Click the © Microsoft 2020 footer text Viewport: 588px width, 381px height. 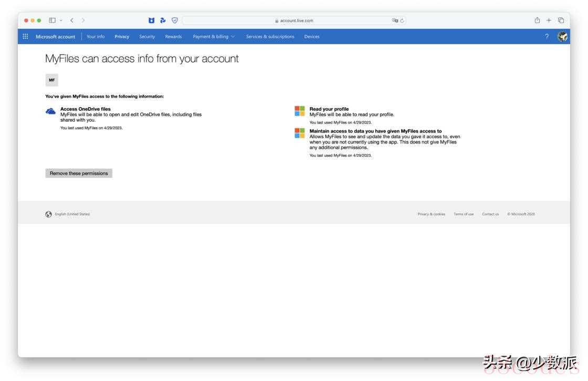[521, 214]
